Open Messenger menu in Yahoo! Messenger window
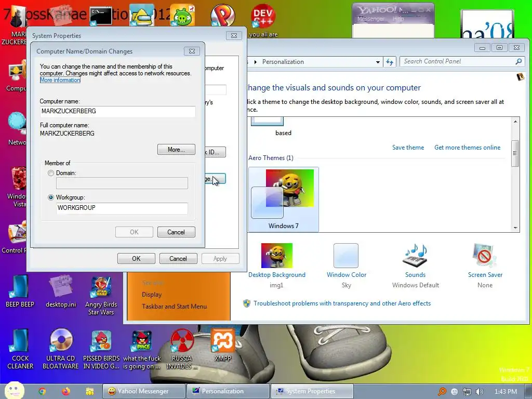 pyautogui.click(x=370, y=19)
